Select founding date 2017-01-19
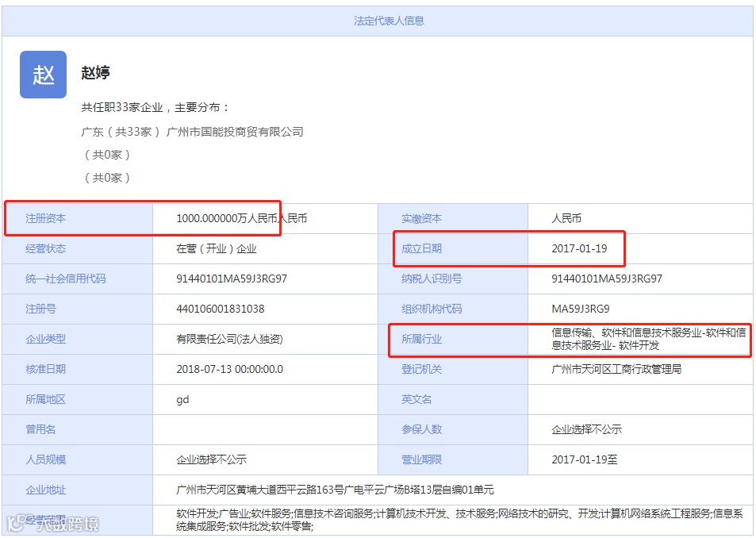 pos(579,248)
